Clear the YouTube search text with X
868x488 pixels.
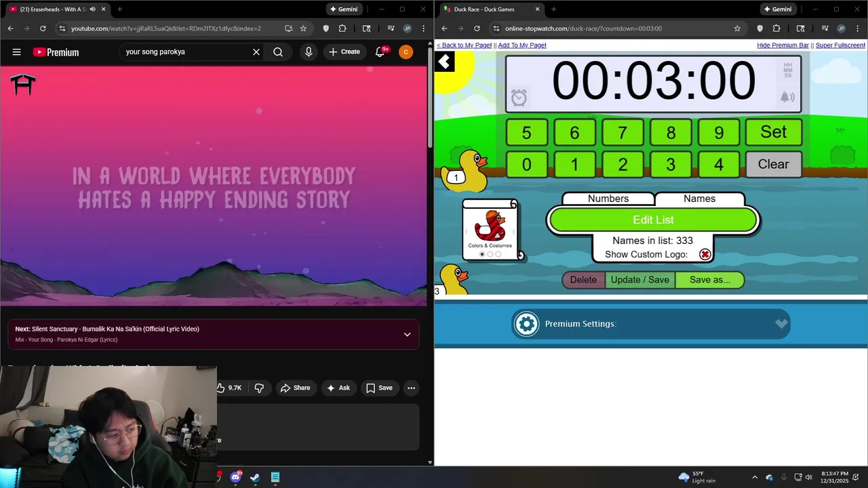(256, 52)
